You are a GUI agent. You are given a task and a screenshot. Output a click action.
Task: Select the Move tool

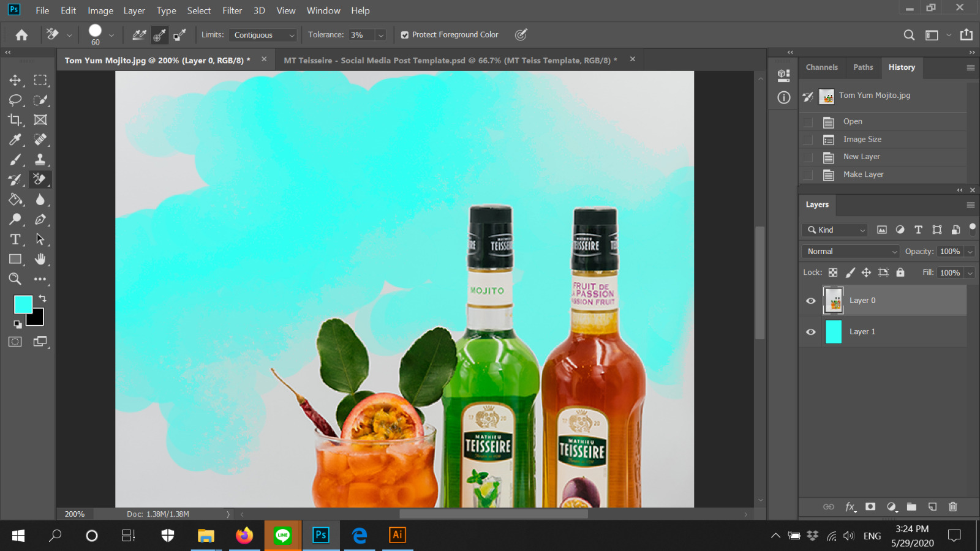click(15, 80)
